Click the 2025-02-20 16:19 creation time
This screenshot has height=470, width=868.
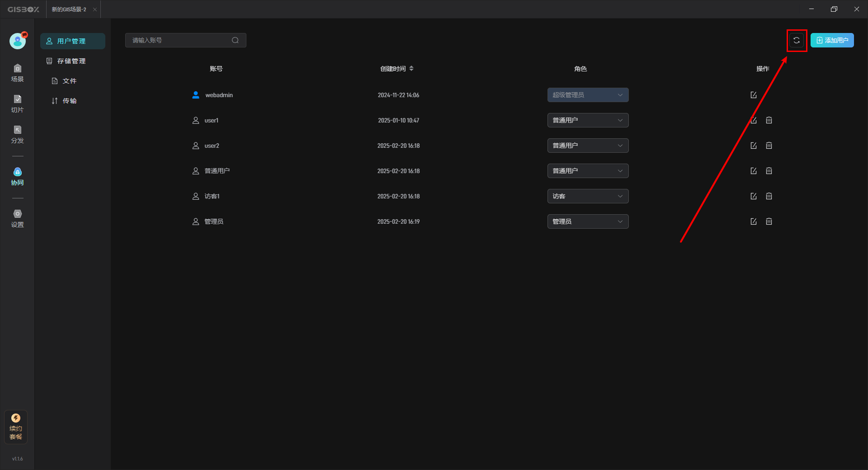tap(398, 221)
